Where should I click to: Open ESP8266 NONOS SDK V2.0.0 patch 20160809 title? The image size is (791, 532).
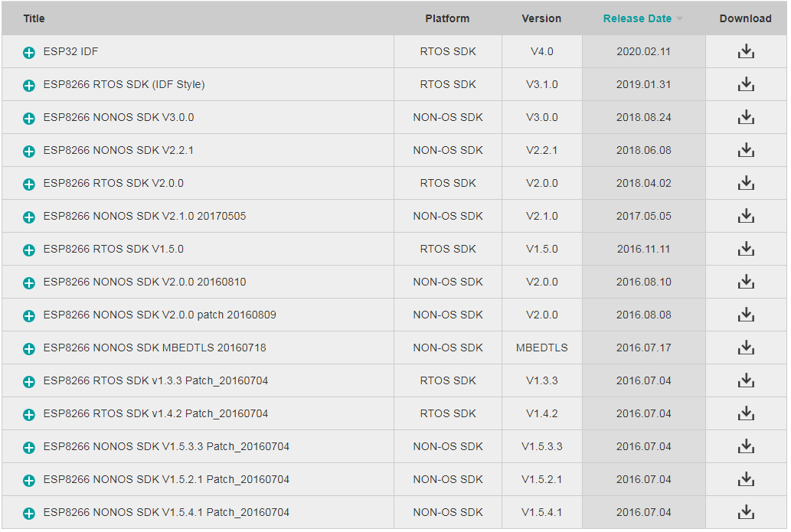pyautogui.click(x=160, y=315)
